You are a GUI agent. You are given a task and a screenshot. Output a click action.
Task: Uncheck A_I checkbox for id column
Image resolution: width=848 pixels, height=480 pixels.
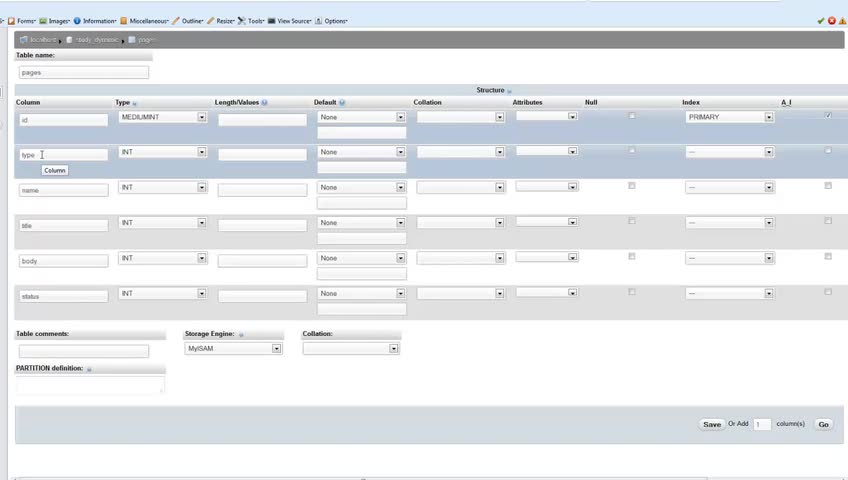[828, 115]
